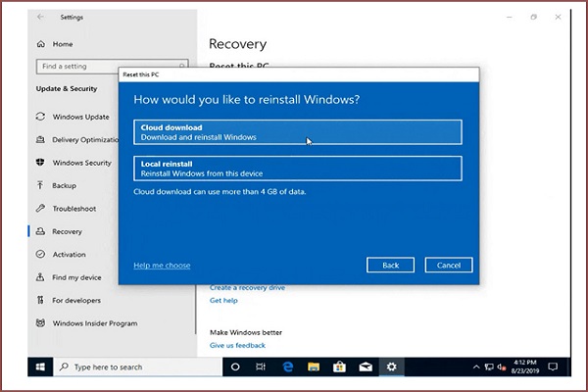Open Backup settings
This screenshot has height=392, width=588.
(64, 185)
